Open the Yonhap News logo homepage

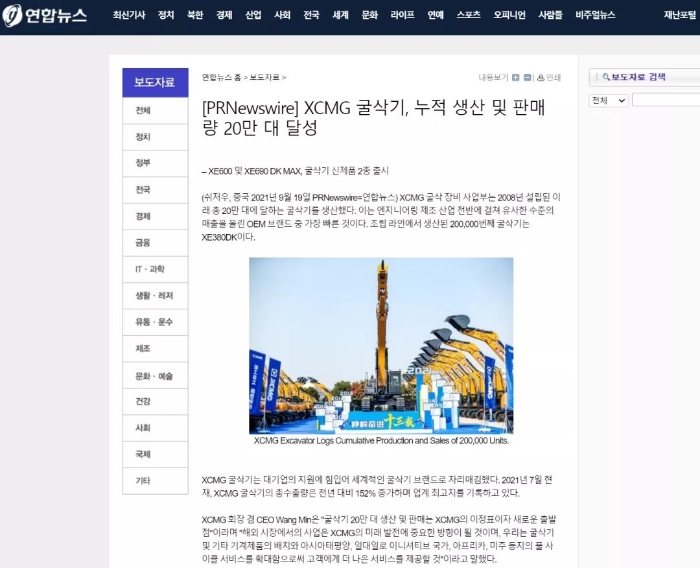[44, 16]
